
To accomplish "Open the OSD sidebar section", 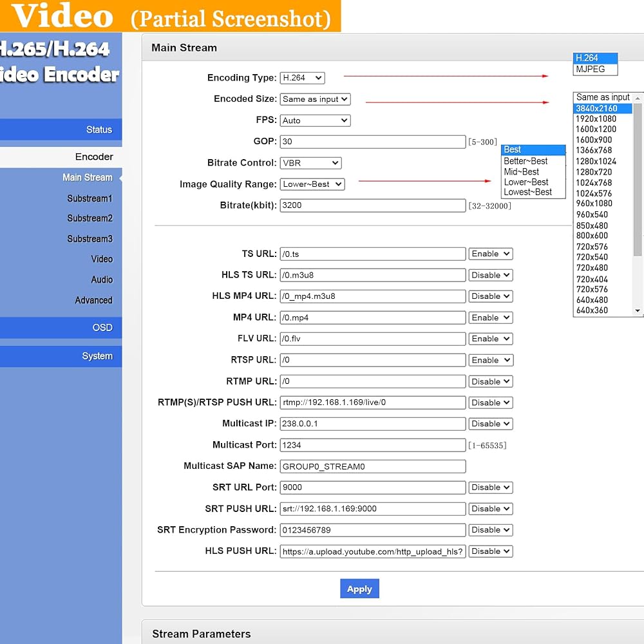I will pyautogui.click(x=61, y=328).
